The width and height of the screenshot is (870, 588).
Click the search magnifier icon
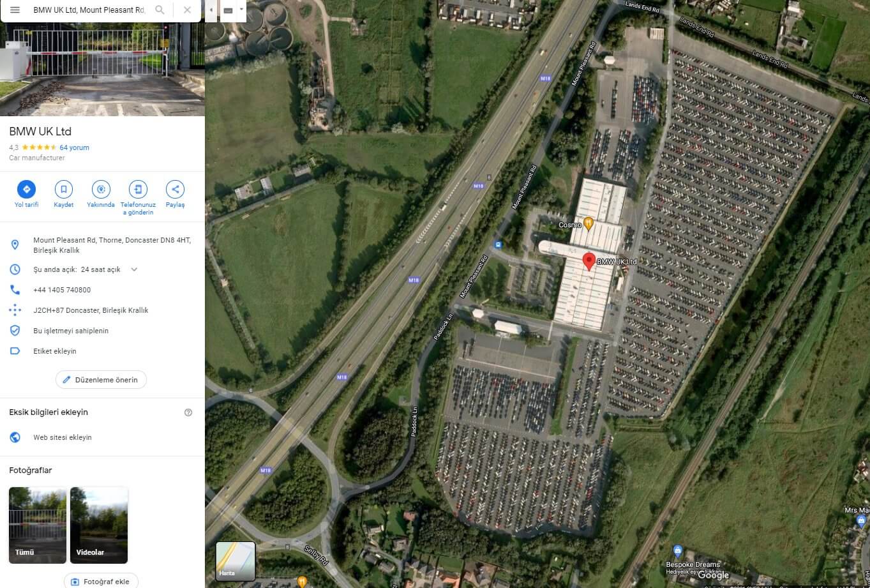[x=160, y=10]
